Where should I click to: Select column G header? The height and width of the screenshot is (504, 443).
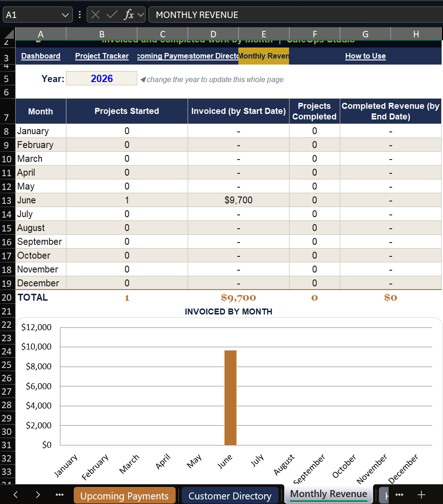pos(365,34)
